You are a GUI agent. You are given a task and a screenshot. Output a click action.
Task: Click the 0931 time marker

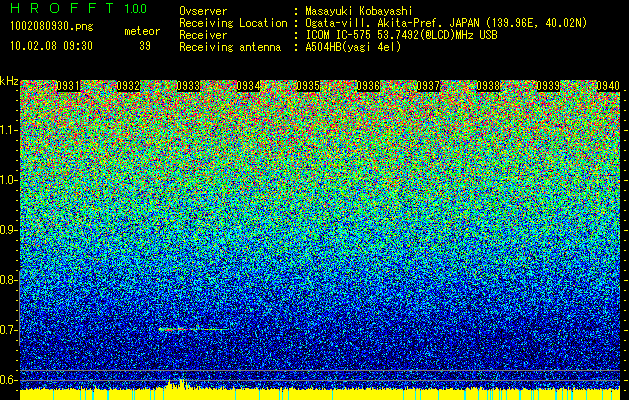click(68, 86)
